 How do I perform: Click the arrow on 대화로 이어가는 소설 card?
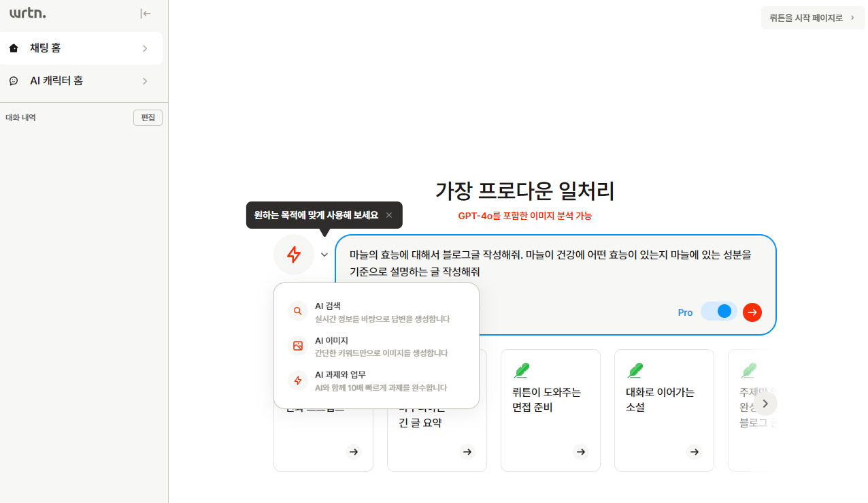(x=694, y=451)
